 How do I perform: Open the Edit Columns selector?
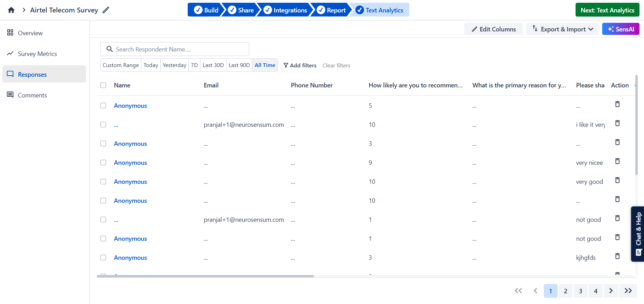tap(493, 29)
